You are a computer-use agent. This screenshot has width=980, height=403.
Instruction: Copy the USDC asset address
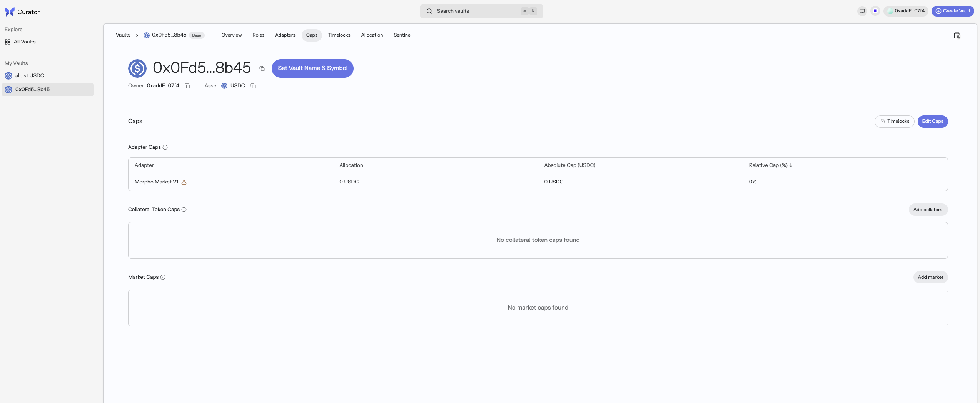253,86
